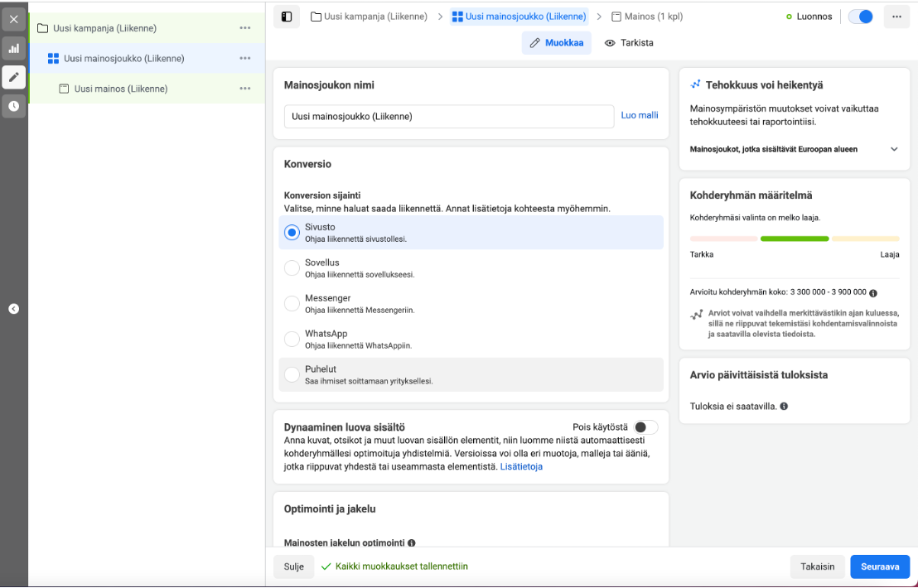Click the pencil edit icon in left sidebar
The image size is (918, 588).
pyautogui.click(x=13, y=78)
